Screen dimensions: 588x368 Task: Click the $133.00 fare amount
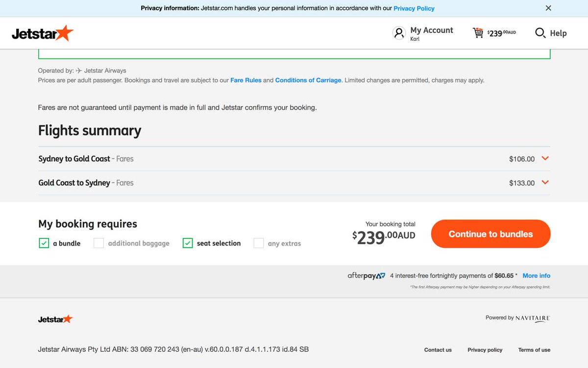coord(522,183)
